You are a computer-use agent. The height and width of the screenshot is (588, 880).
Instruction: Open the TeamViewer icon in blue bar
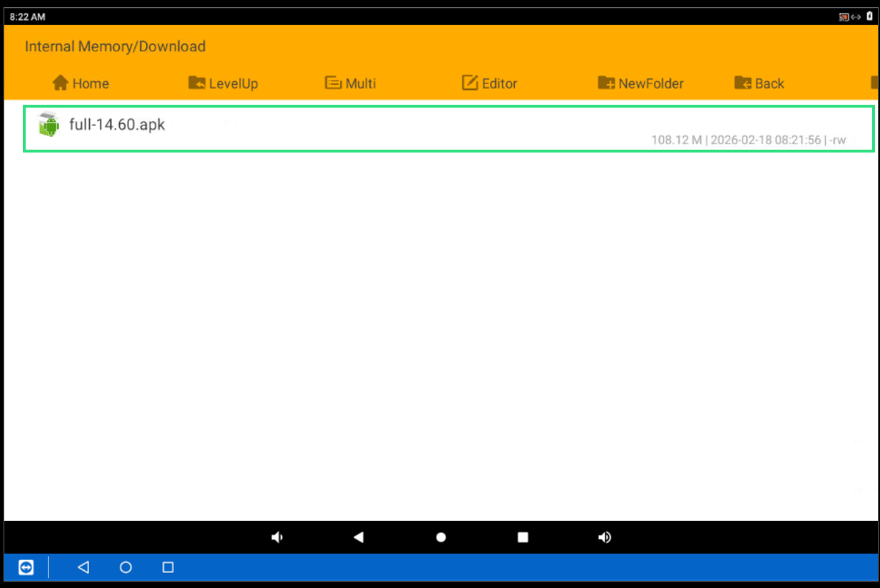(x=26, y=567)
